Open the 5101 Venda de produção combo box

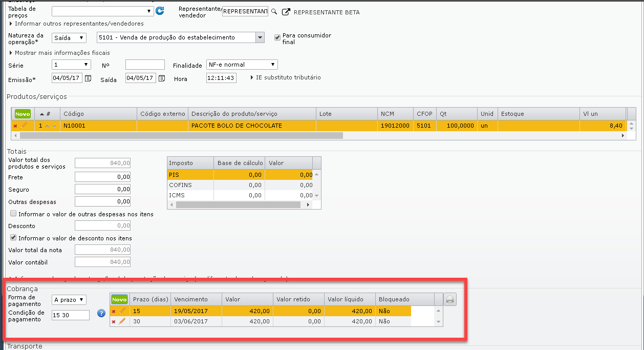pyautogui.click(x=260, y=37)
